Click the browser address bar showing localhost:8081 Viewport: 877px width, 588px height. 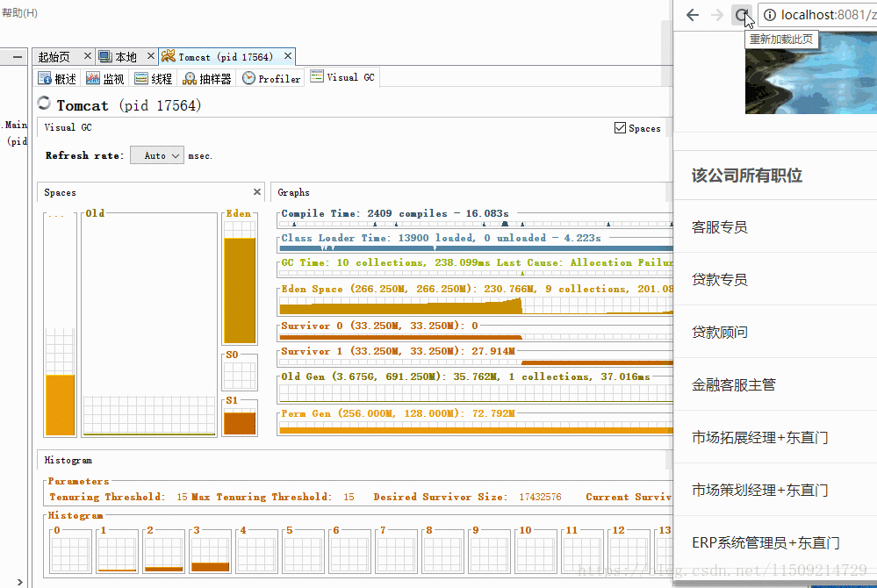(817, 15)
